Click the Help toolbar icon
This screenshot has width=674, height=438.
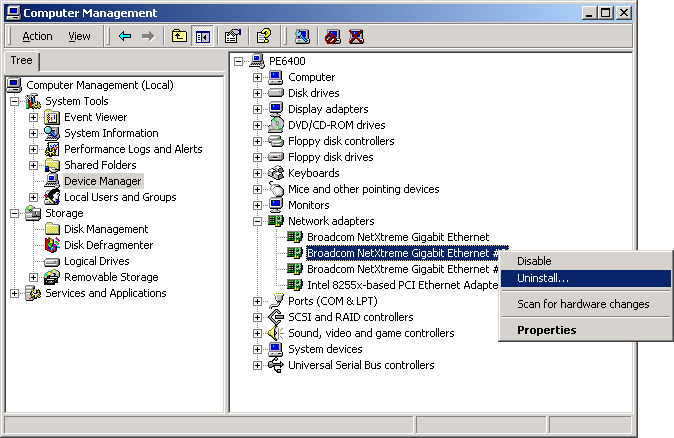pos(263,36)
